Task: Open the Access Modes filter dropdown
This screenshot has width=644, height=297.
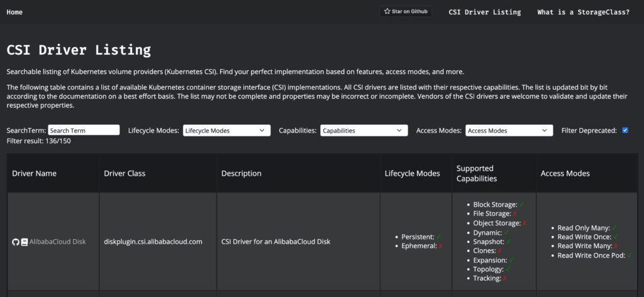Action: click(x=509, y=131)
